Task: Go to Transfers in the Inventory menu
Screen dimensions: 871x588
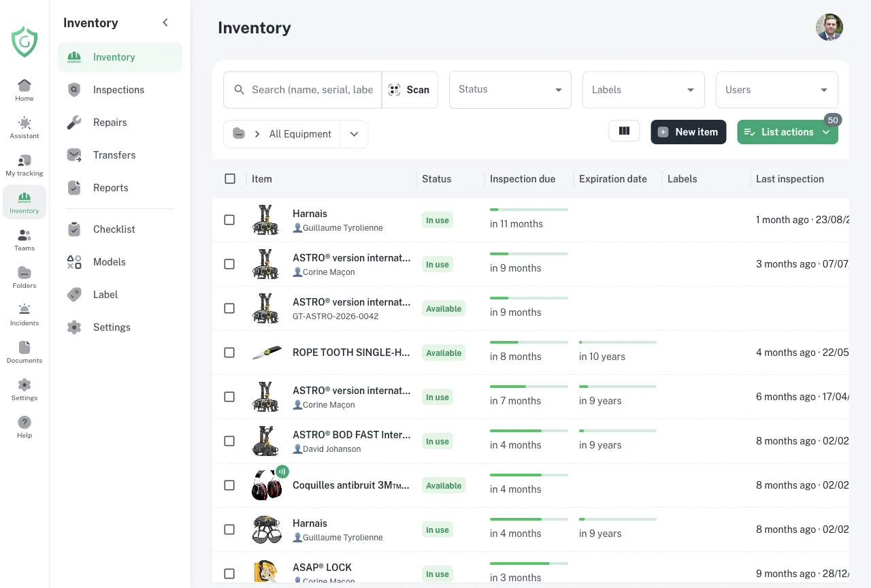Action: pos(120,155)
